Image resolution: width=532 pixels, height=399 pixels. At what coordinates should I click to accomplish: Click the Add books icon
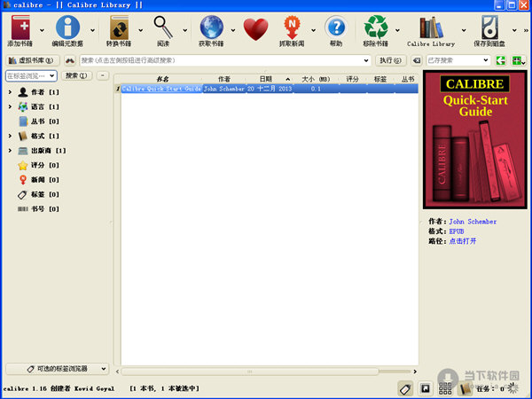coord(20,27)
